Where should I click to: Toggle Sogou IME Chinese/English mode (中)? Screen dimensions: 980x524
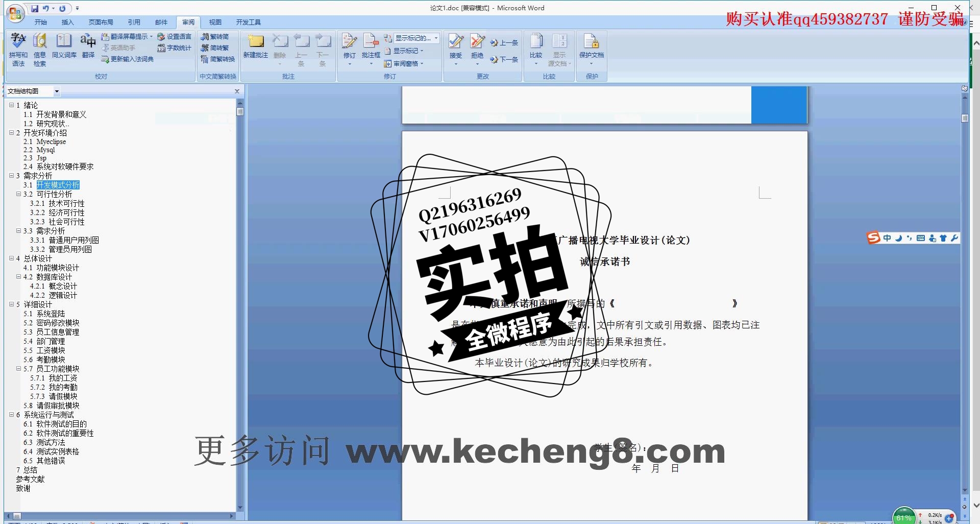(887, 238)
